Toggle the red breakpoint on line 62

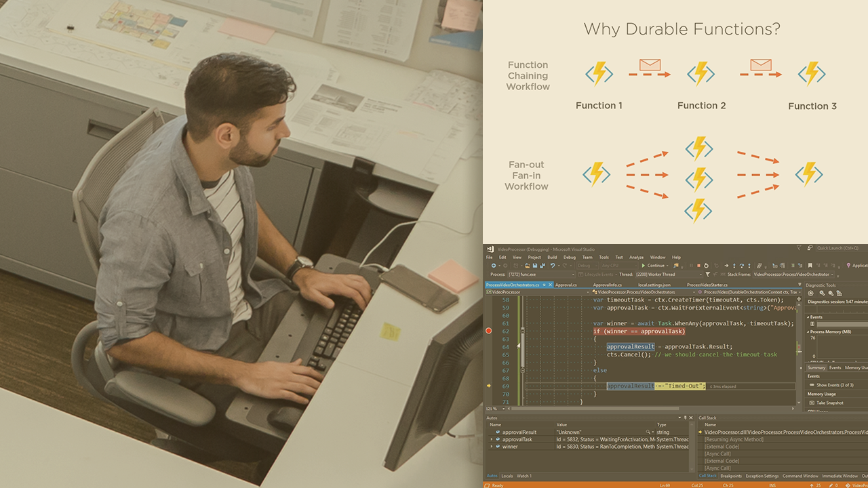488,331
